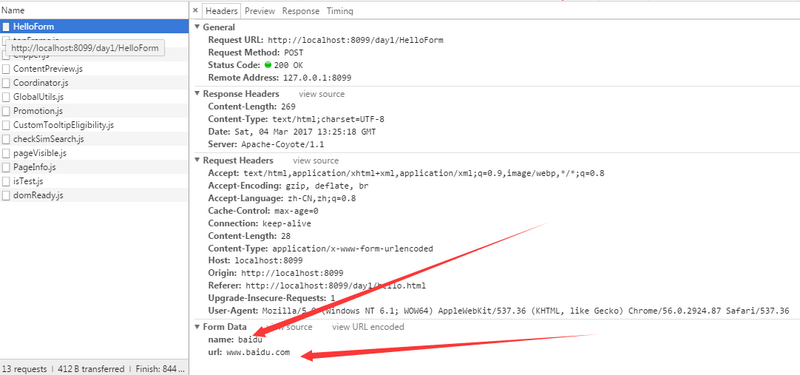Click the Request URL value
The height and width of the screenshot is (375, 800).
pyautogui.click(x=355, y=40)
